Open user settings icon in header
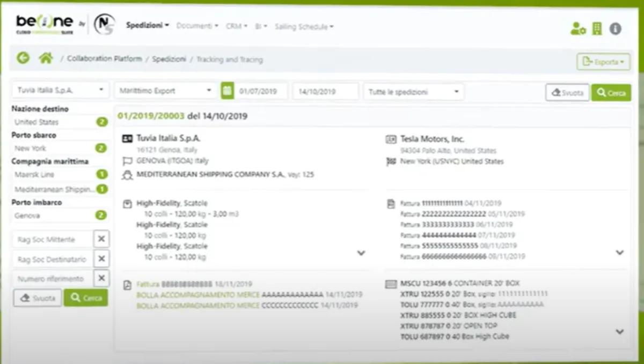 (x=577, y=28)
